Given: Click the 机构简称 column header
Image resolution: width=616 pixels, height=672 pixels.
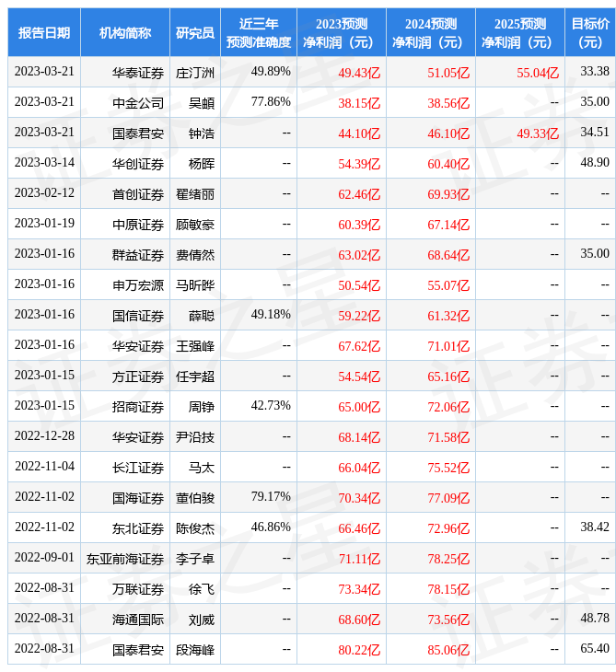Looking at the screenshot, I should (125, 33).
